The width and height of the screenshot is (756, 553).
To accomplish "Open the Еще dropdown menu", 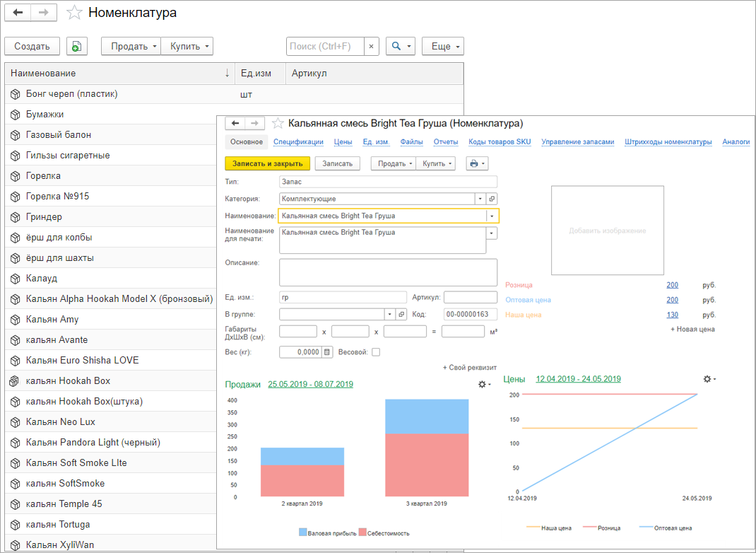I will 442,47.
